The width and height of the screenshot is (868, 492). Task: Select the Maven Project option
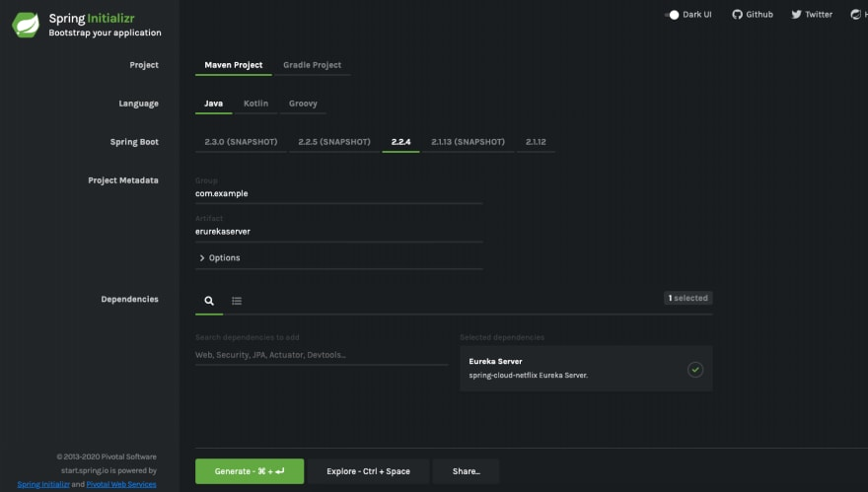[234, 65]
